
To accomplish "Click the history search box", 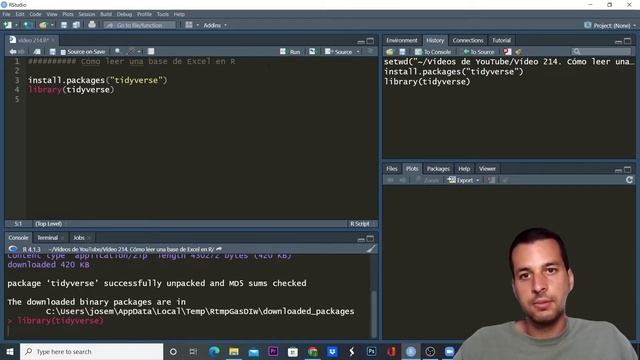I will (x=601, y=51).
